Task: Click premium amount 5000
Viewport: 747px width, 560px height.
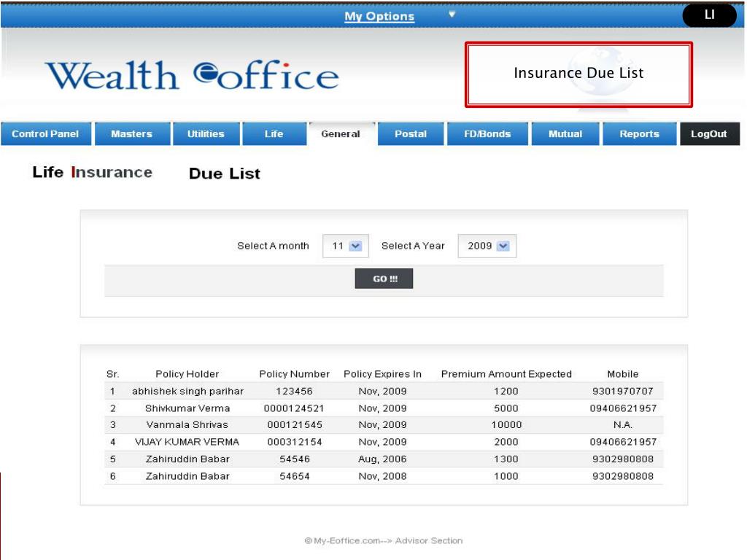Action: click(506, 408)
